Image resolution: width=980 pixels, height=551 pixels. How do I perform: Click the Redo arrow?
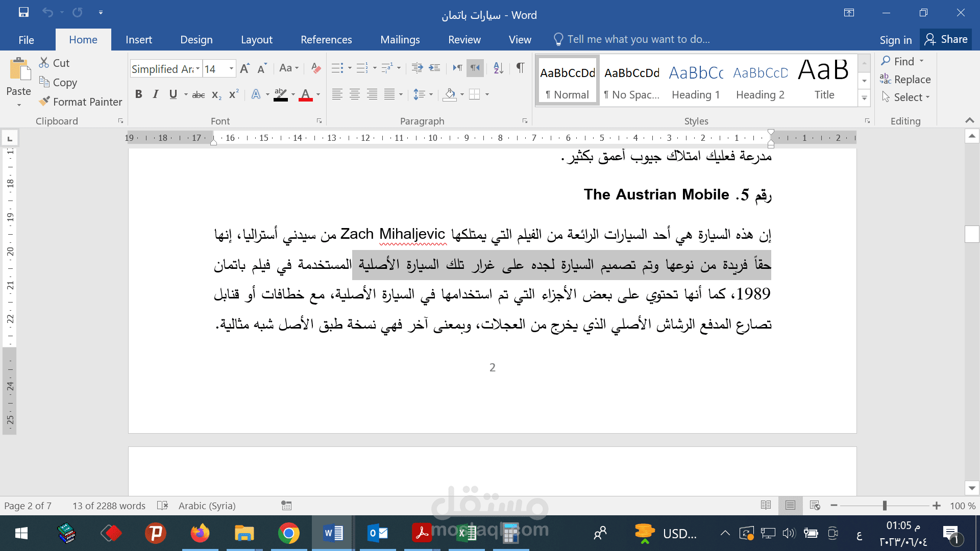(x=78, y=12)
